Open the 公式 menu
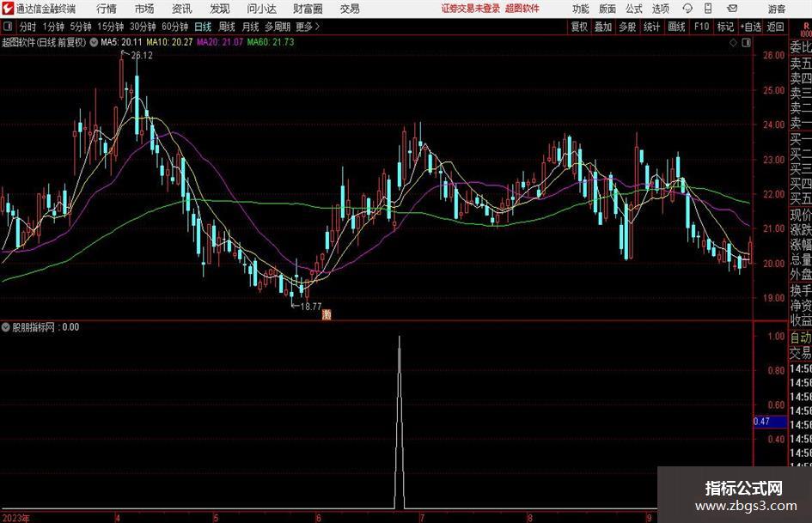The width and height of the screenshot is (812, 523). point(633,9)
